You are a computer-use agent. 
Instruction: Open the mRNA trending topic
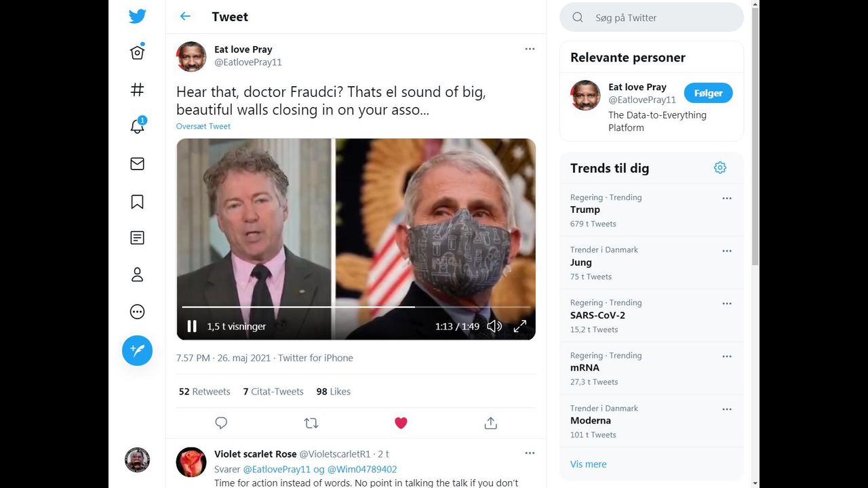[x=585, y=367]
